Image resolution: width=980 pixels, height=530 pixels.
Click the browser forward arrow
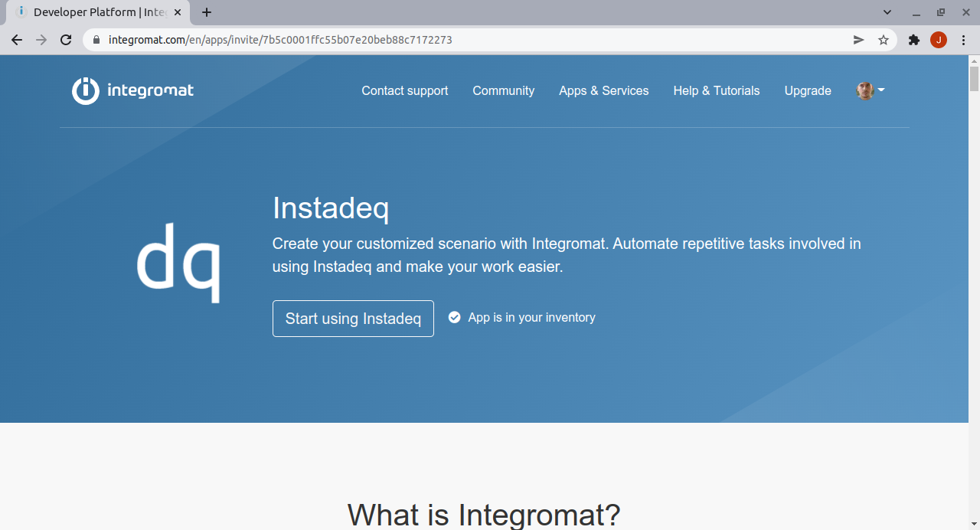pyautogui.click(x=41, y=40)
